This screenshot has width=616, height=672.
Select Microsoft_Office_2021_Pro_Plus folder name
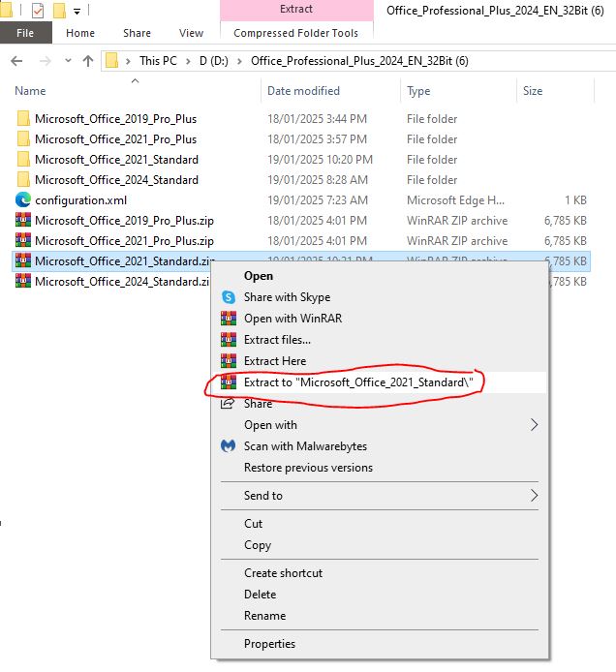point(115,138)
